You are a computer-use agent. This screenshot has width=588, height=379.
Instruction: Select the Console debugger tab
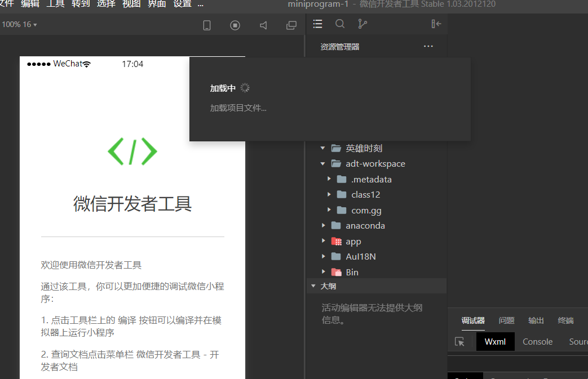click(537, 341)
